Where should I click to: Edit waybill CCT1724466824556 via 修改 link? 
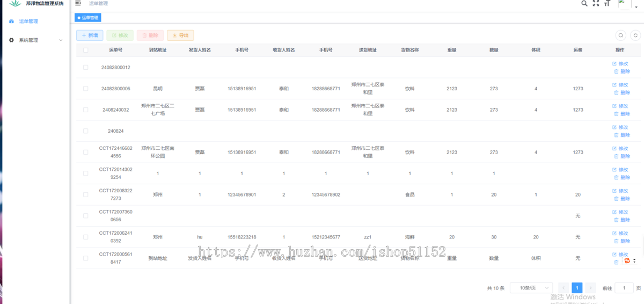[620, 148]
